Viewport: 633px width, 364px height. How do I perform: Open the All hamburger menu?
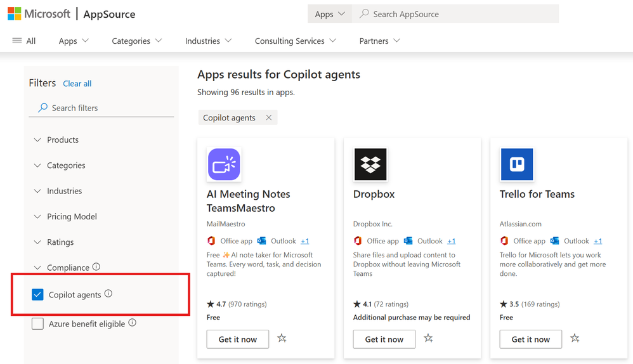tap(24, 41)
